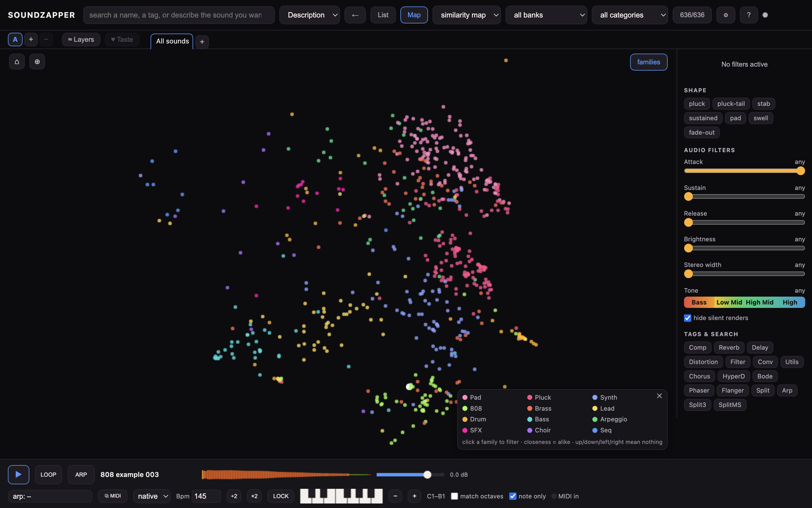Add a new tab next to All sounds
Image resolution: width=812 pixels, height=508 pixels.
(x=202, y=42)
